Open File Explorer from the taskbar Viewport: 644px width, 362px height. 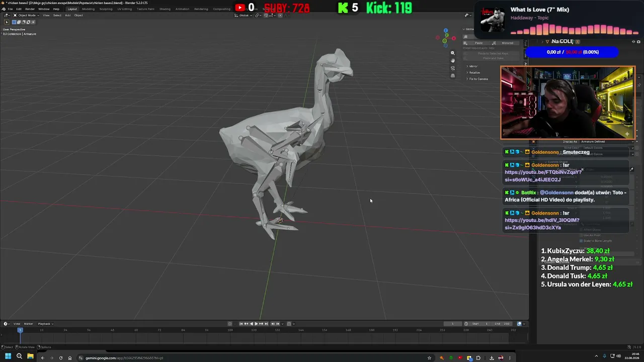click(30, 356)
